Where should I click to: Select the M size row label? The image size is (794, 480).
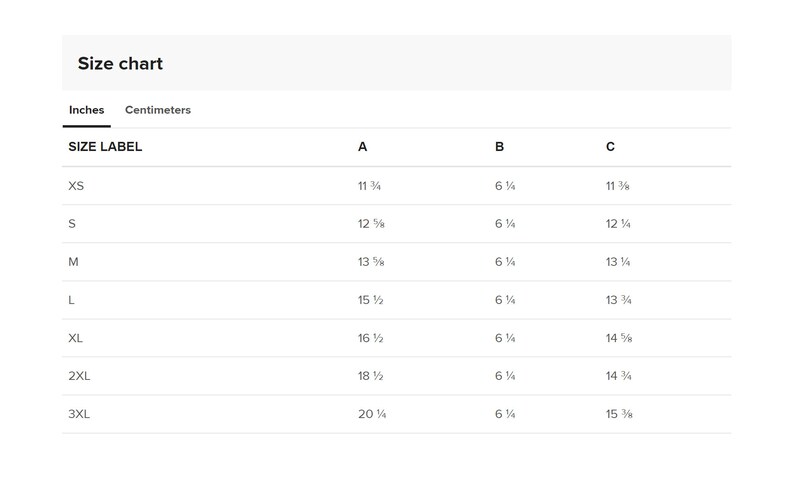point(73,262)
